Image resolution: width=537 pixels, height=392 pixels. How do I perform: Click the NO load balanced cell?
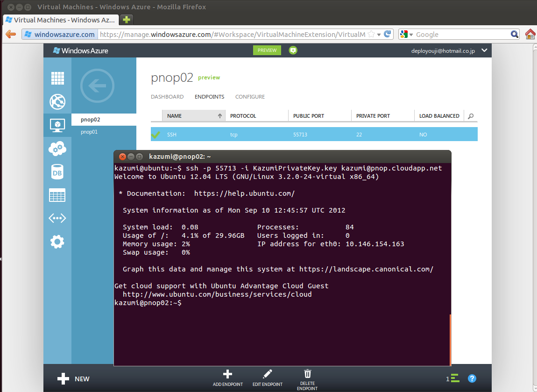pos(423,135)
